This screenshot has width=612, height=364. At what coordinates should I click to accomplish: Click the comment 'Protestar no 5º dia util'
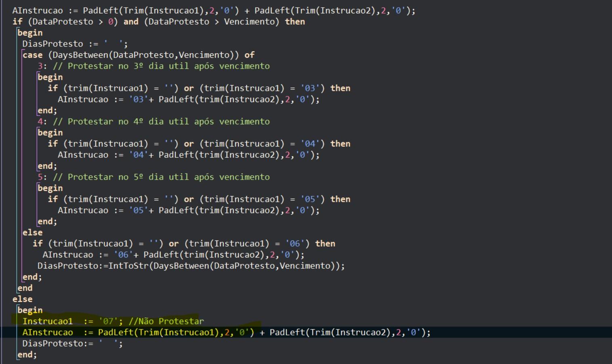pos(161,177)
